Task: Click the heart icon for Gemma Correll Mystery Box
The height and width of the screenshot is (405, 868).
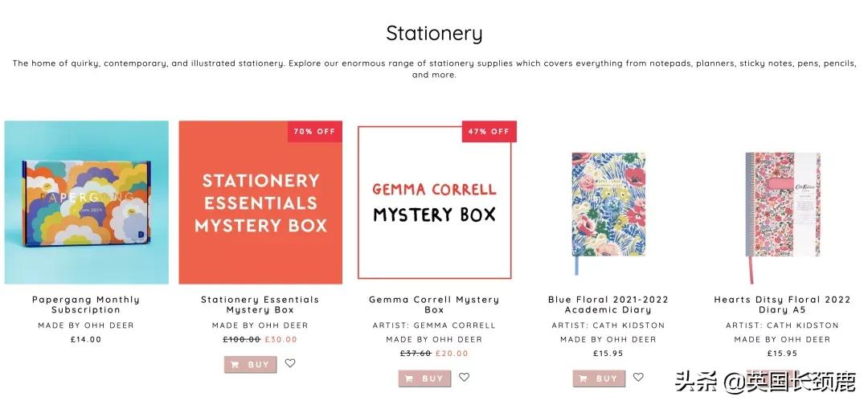Action: [x=465, y=377]
